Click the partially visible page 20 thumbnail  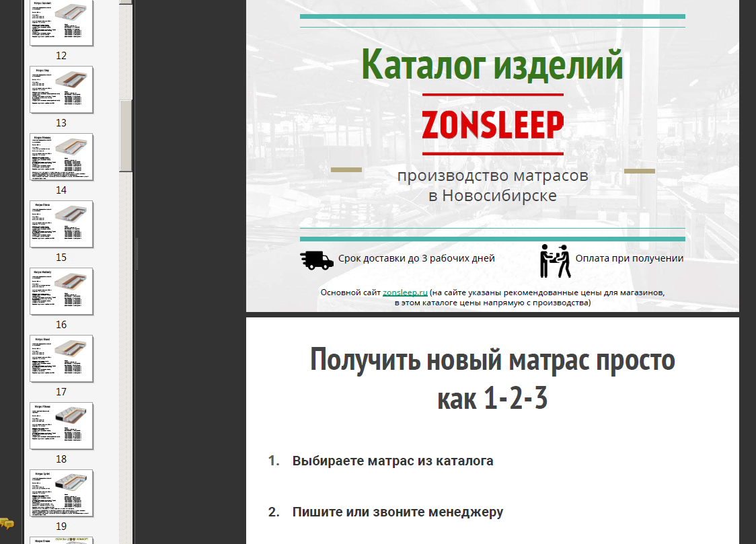[x=61, y=541]
